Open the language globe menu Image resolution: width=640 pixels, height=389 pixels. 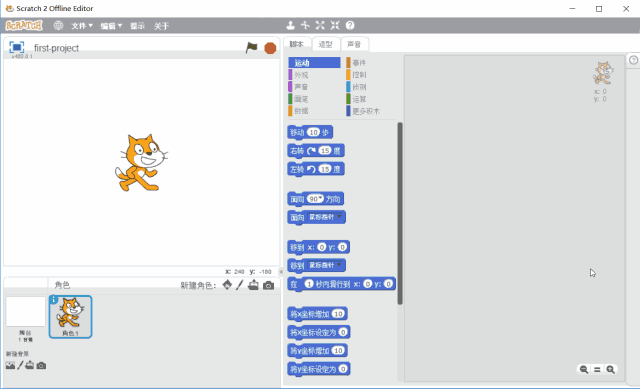(58, 26)
